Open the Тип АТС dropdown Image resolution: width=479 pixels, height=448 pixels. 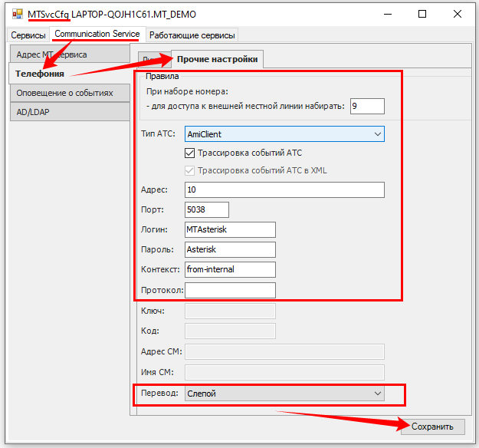284,134
